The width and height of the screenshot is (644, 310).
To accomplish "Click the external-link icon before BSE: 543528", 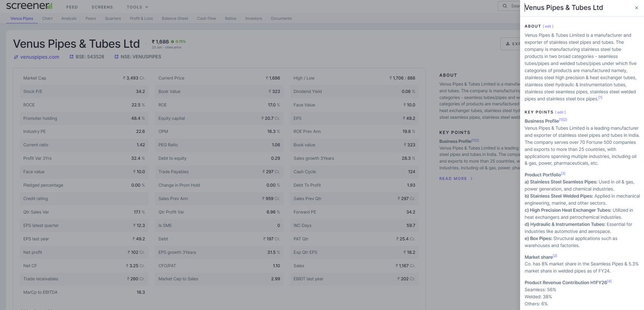I will [x=72, y=57].
